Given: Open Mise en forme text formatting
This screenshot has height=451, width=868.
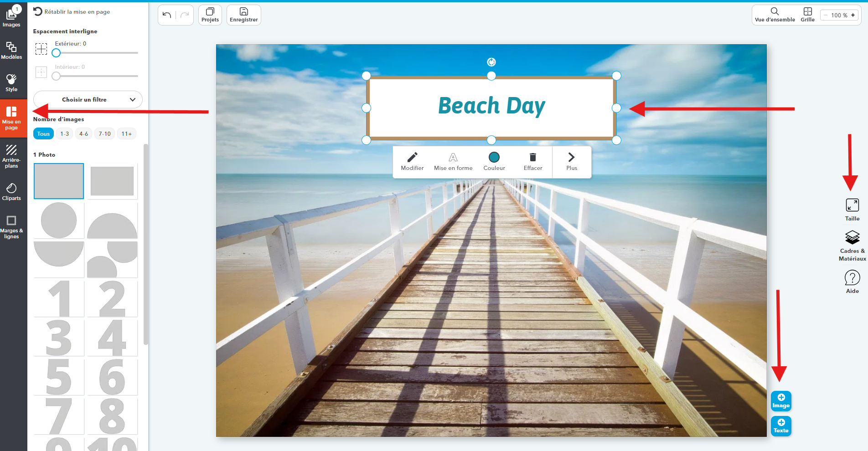Looking at the screenshot, I should point(453,162).
